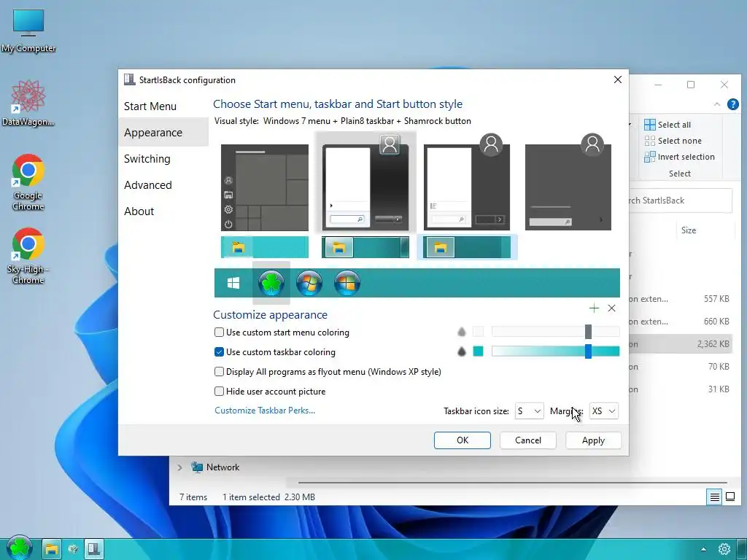This screenshot has width=747, height=560.
Task: Choose the Plain8 taskbar style in middle
Action: [365, 247]
